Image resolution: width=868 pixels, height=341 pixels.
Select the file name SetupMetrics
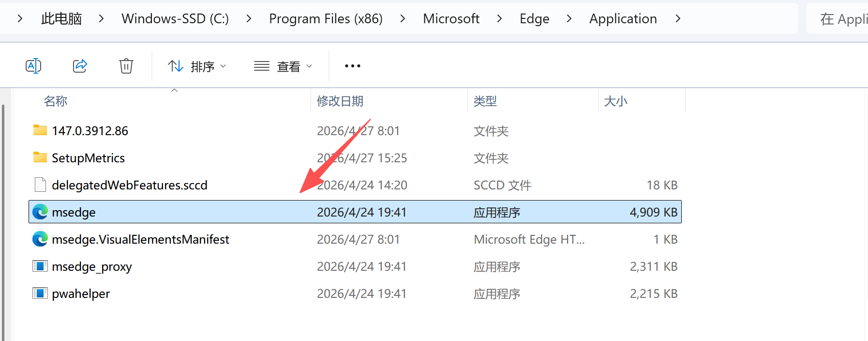[88, 158]
